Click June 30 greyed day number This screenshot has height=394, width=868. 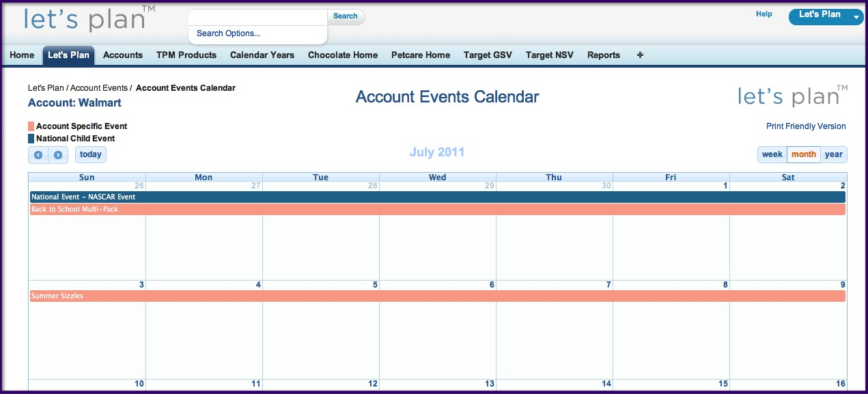point(606,186)
